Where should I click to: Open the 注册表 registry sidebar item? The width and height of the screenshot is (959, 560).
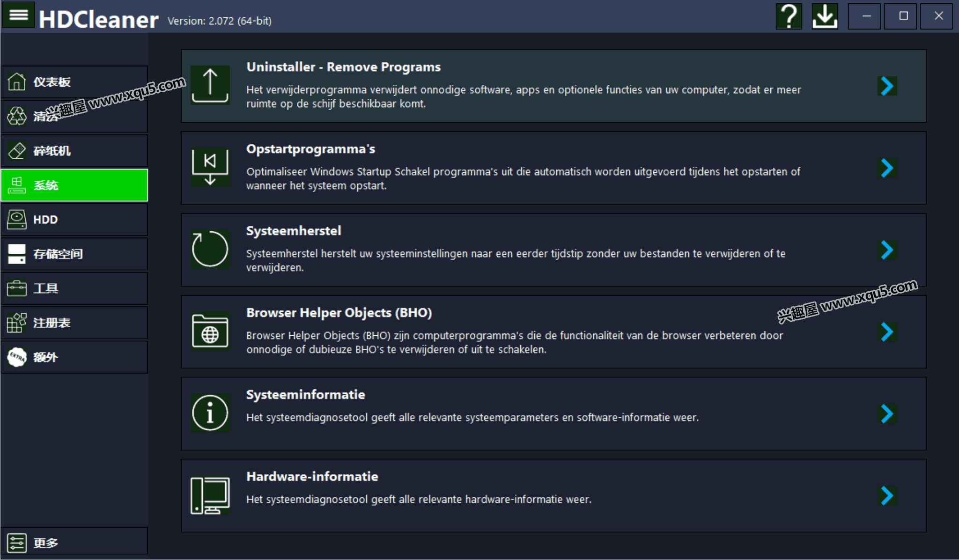[74, 323]
